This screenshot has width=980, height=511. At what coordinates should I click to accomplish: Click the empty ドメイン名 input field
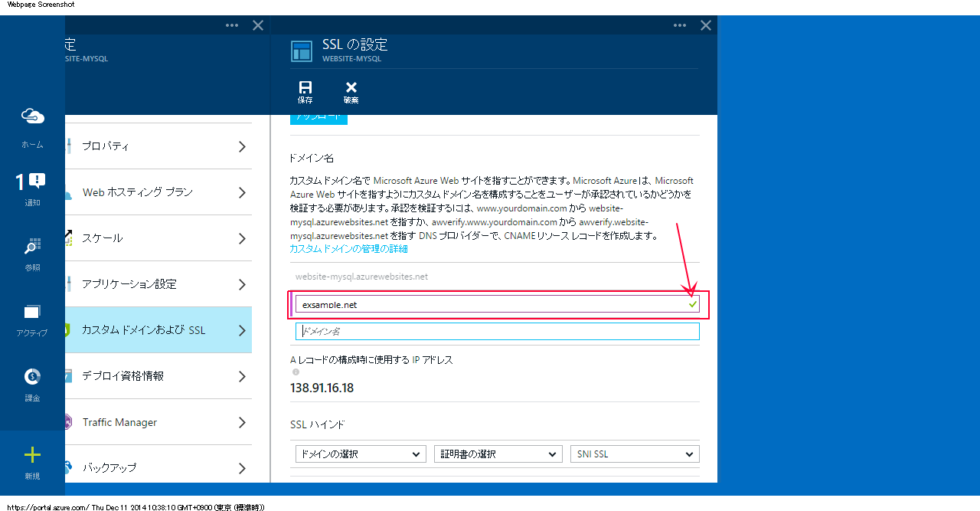coord(498,332)
